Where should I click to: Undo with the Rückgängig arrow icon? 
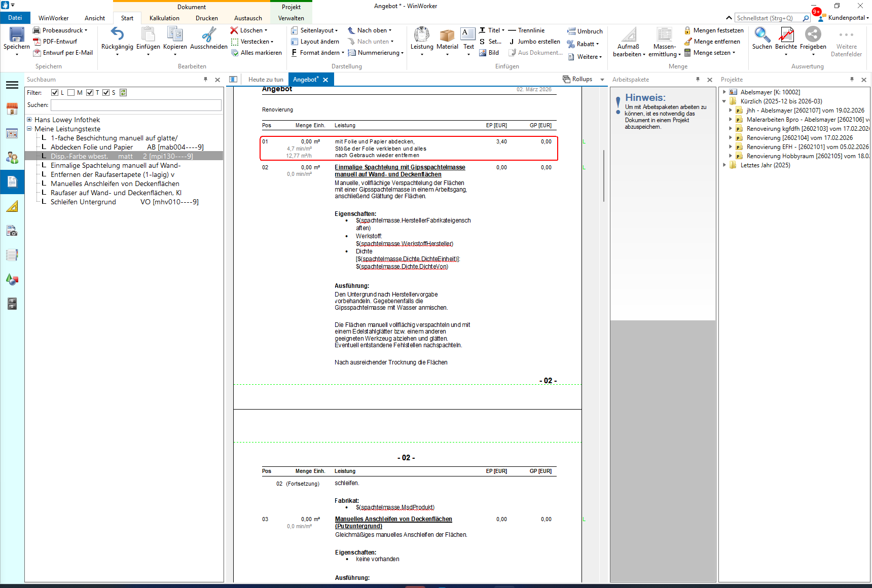pyautogui.click(x=117, y=34)
